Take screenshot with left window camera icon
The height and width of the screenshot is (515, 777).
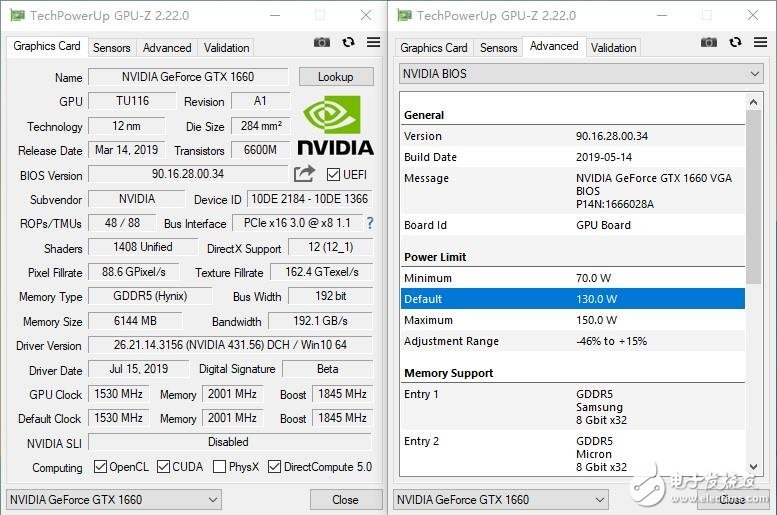[x=322, y=43]
